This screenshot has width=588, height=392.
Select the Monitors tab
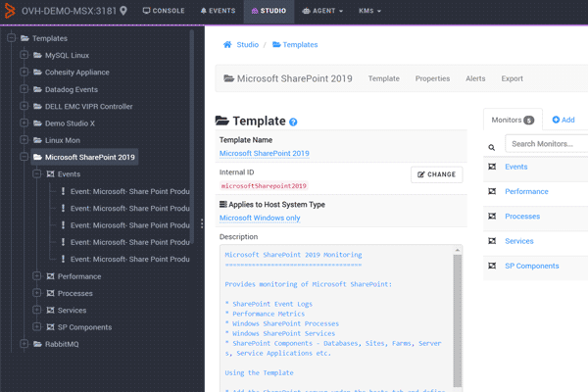[513, 120]
